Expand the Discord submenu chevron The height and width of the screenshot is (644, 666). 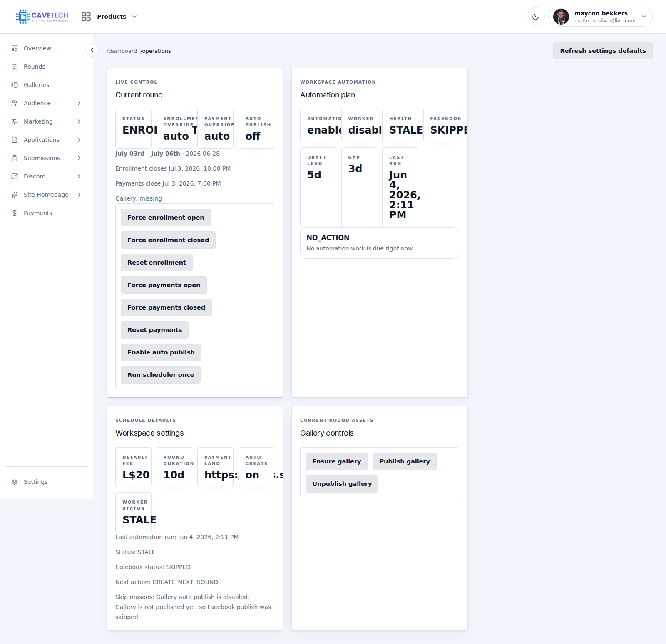(x=79, y=176)
